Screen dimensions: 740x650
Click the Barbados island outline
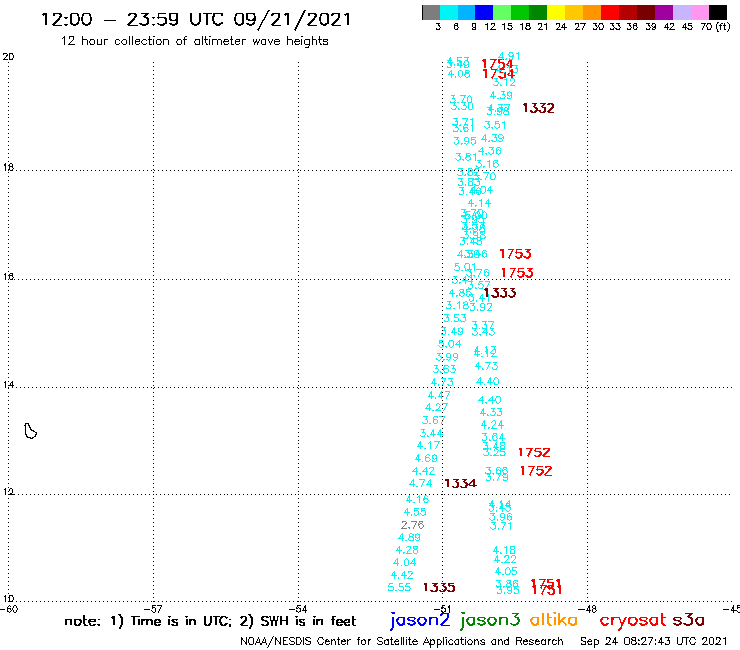[30, 431]
